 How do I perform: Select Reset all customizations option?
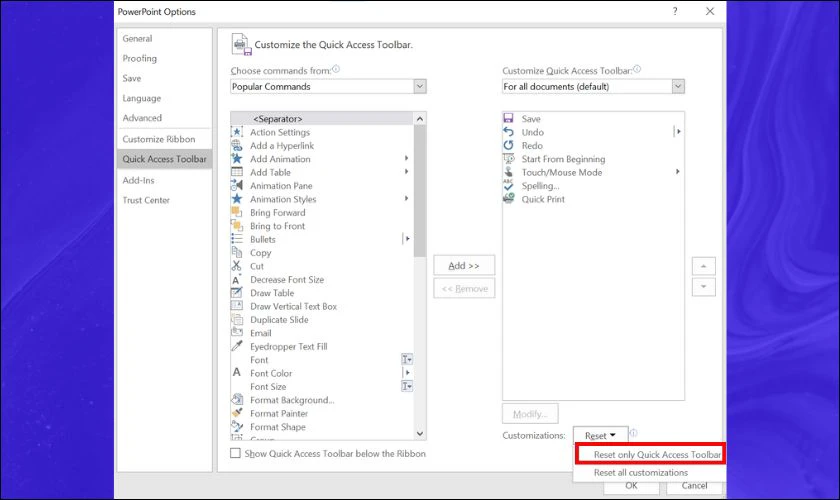pyautogui.click(x=641, y=472)
